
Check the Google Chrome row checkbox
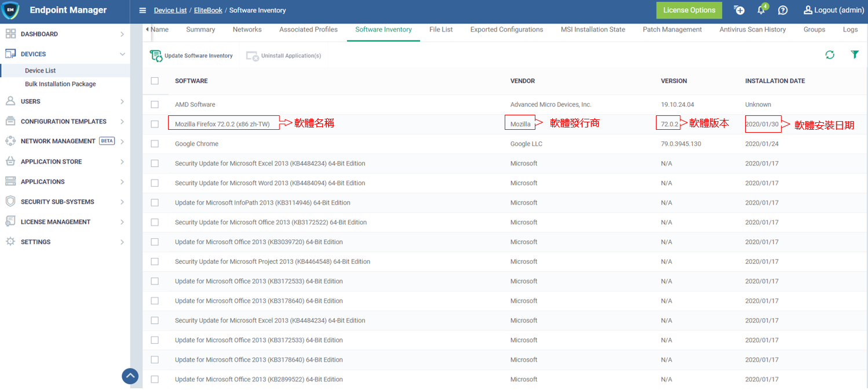155,144
